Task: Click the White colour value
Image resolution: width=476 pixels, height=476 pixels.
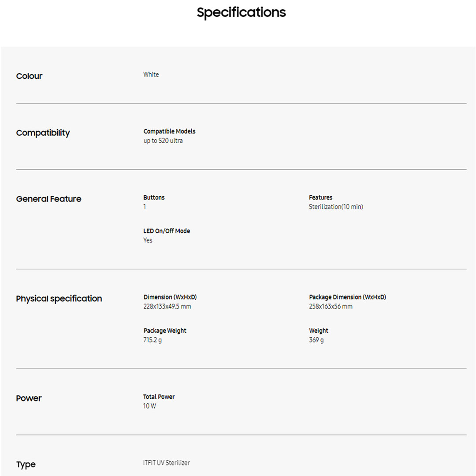Action: [151, 74]
